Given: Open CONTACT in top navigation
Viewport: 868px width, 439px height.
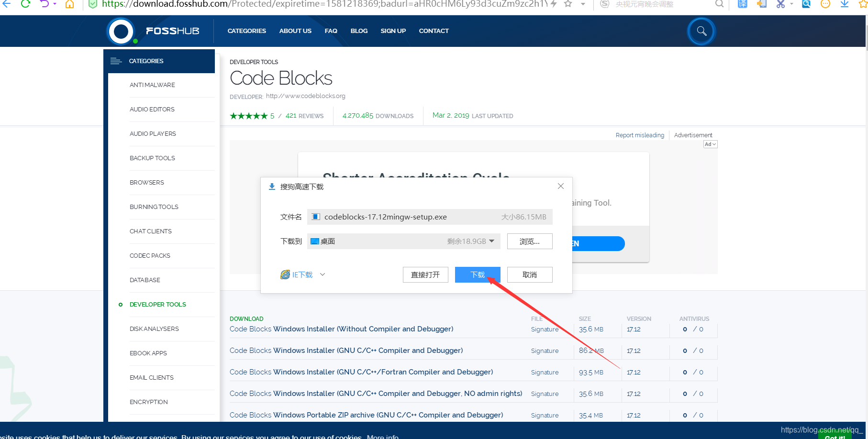Looking at the screenshot, I should click(x=434, y=31).
